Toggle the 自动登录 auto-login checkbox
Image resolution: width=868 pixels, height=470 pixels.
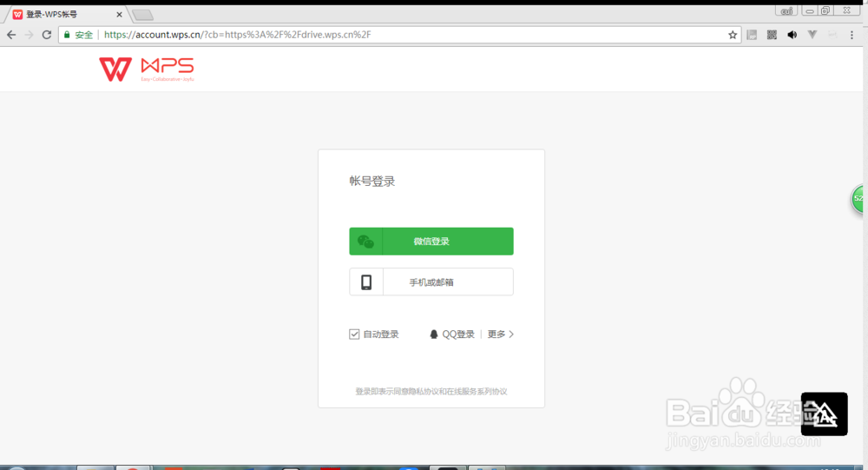[x=354, y=334]
